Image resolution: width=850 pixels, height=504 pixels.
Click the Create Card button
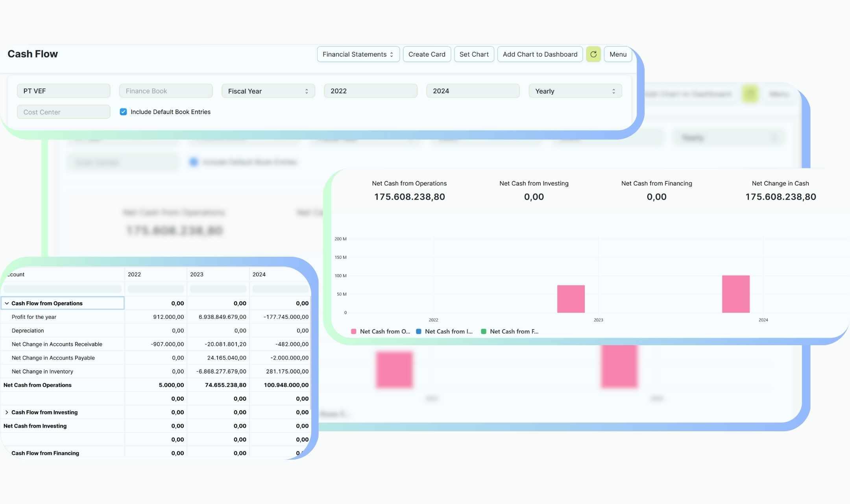[427, 54]
